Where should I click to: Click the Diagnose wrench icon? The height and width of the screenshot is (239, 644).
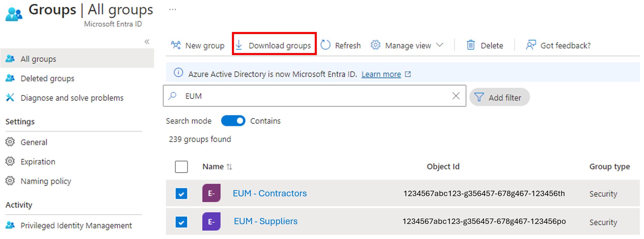click(x=10, y=97)
